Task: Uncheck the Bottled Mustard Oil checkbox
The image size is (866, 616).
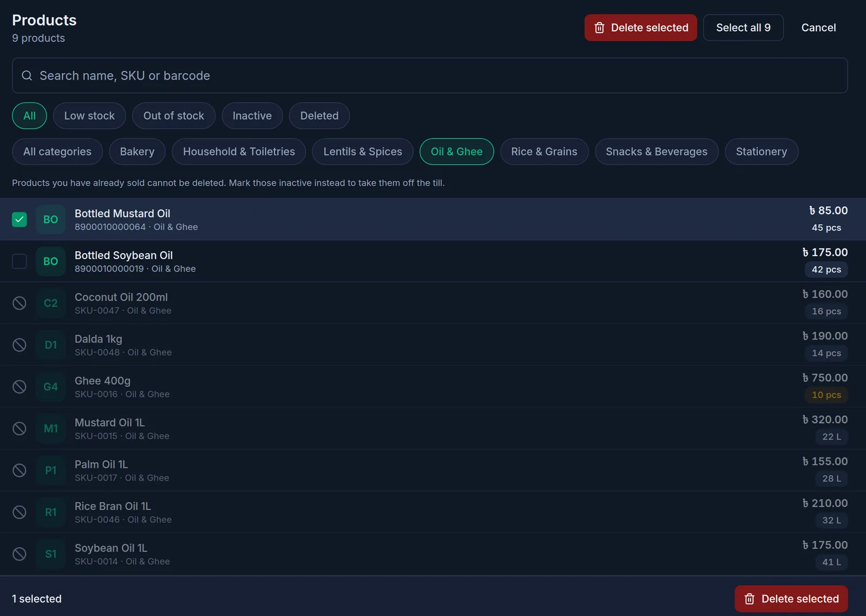Action: 19,219
